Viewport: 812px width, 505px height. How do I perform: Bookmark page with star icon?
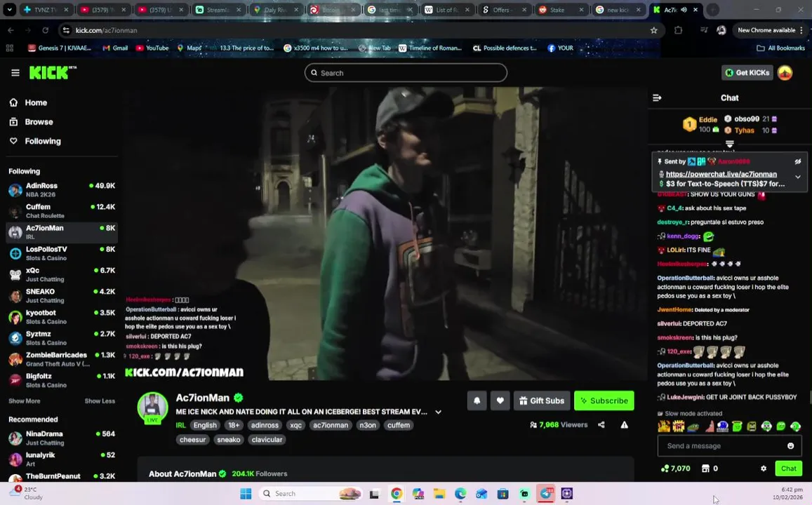coord(654,31)
